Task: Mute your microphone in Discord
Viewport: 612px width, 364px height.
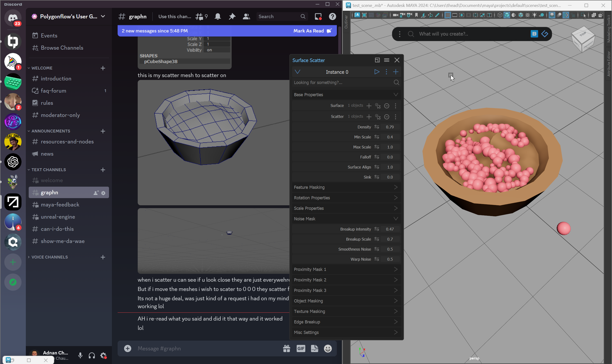Action: pyautogui.click(x=80, y=355)
